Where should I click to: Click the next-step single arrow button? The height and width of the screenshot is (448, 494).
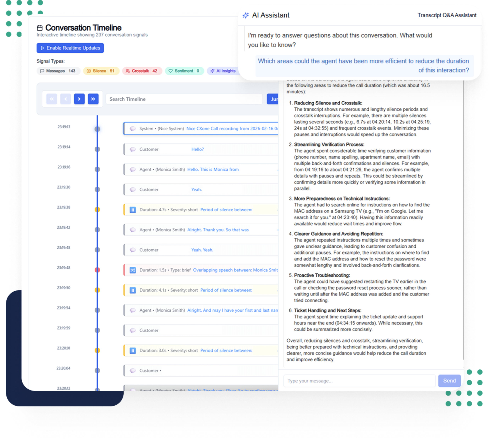(x=79, y=99)
